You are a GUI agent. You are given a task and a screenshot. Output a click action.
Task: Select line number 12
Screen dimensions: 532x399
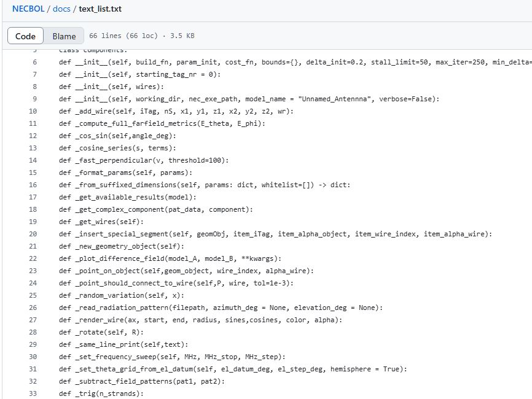coord(33,136)
